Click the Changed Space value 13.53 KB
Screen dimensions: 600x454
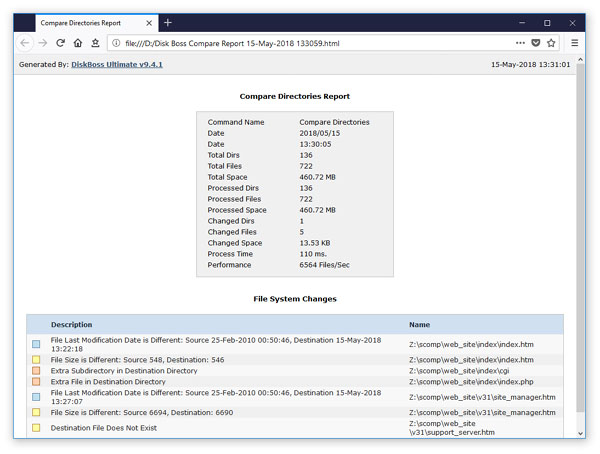click(315, 243)
